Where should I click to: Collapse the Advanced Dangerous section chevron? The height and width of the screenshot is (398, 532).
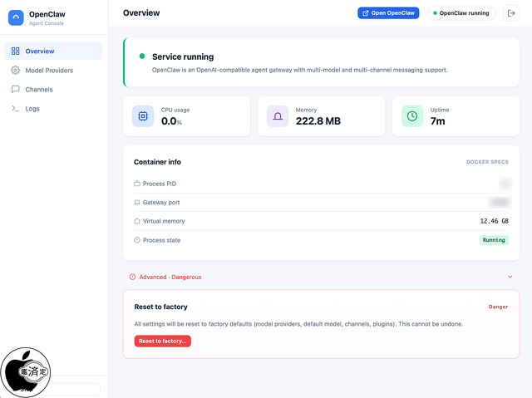pyautogui.click(x=510, y=277)
